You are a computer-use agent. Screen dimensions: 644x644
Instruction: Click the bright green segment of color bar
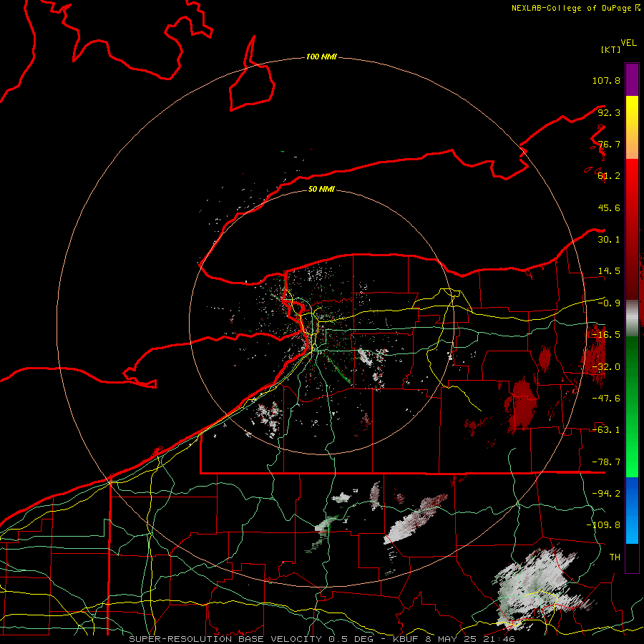[632, 406]
